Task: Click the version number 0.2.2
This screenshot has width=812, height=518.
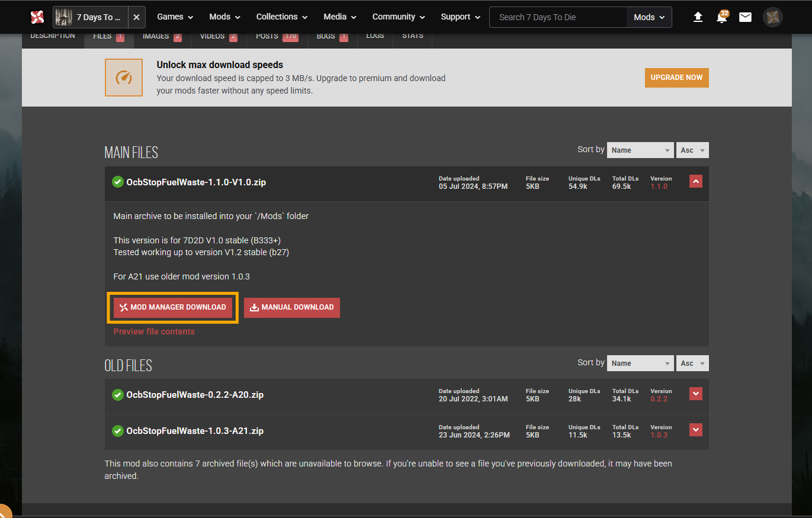Action: [659, 399]
